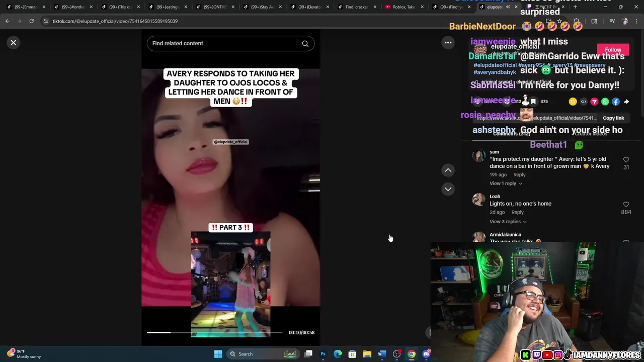This screenshot has height=362, width=644.
Task: Open Discord from the taskbar
Action: pyautogui.click(x=426, y=354)
